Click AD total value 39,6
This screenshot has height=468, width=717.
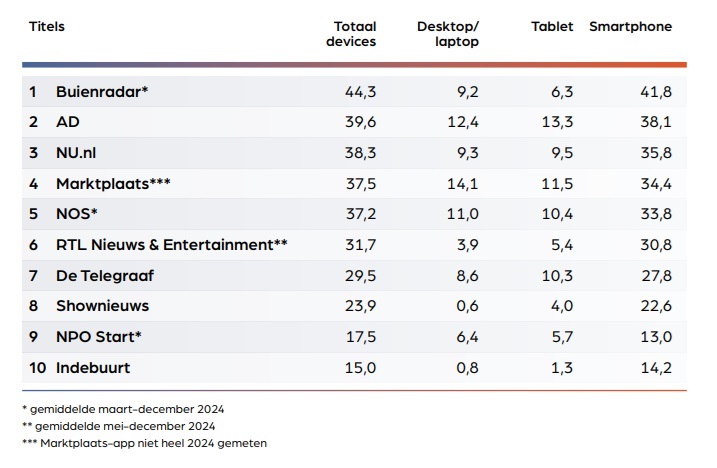[x=360, y=122]
